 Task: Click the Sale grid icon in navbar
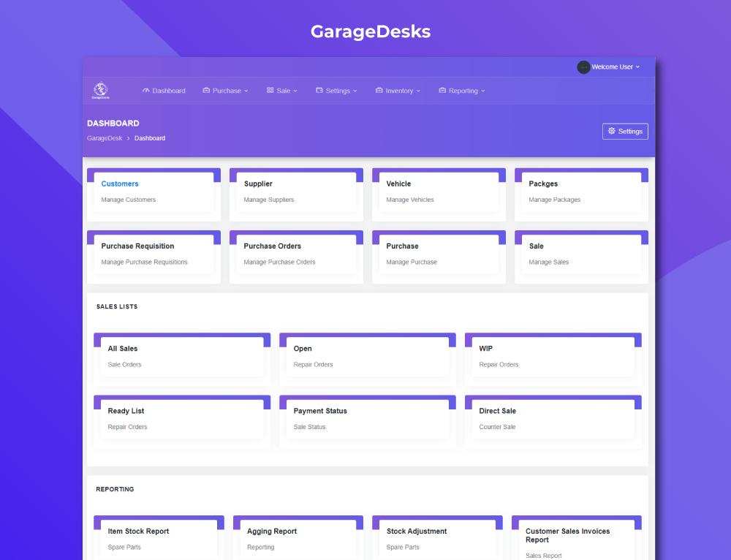click(270, 91)
